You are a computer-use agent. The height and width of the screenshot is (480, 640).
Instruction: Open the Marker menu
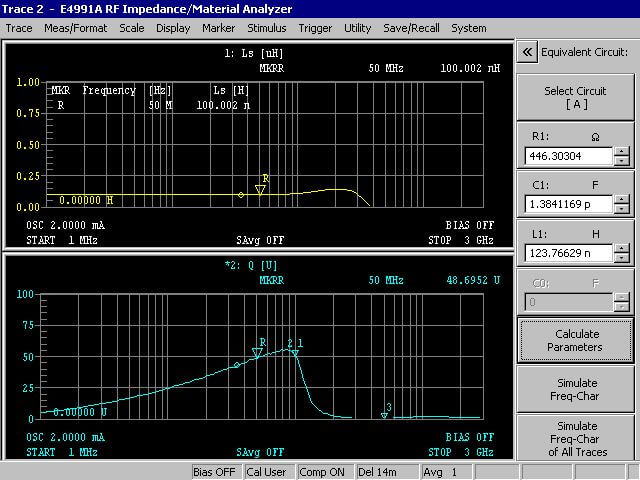[x=218, y=28]
